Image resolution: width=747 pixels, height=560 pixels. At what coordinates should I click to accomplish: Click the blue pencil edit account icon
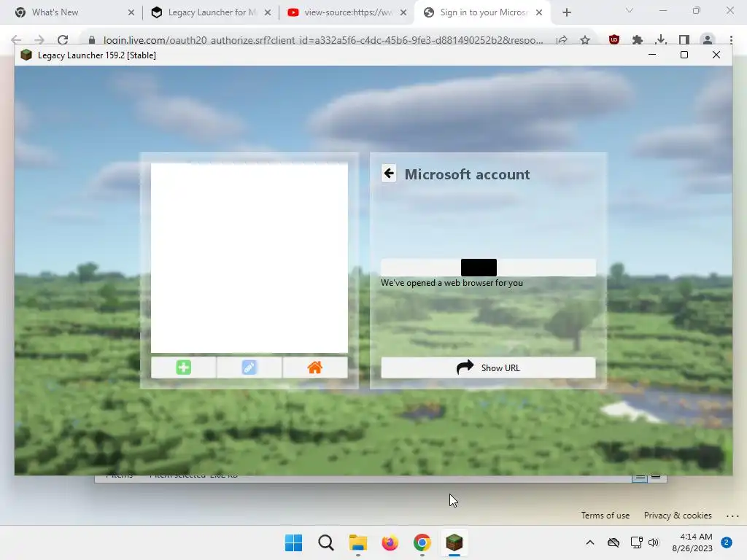[249, 367]
